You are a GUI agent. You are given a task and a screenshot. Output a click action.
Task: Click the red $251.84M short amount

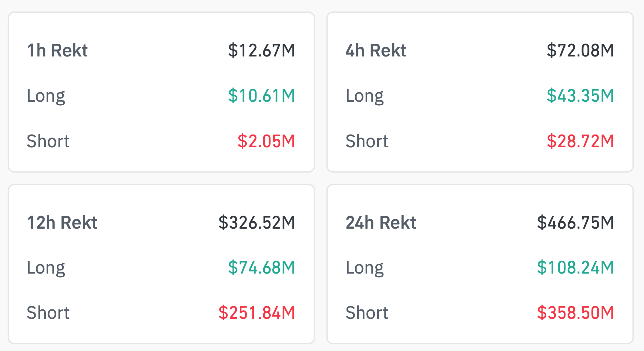(257, 313)
